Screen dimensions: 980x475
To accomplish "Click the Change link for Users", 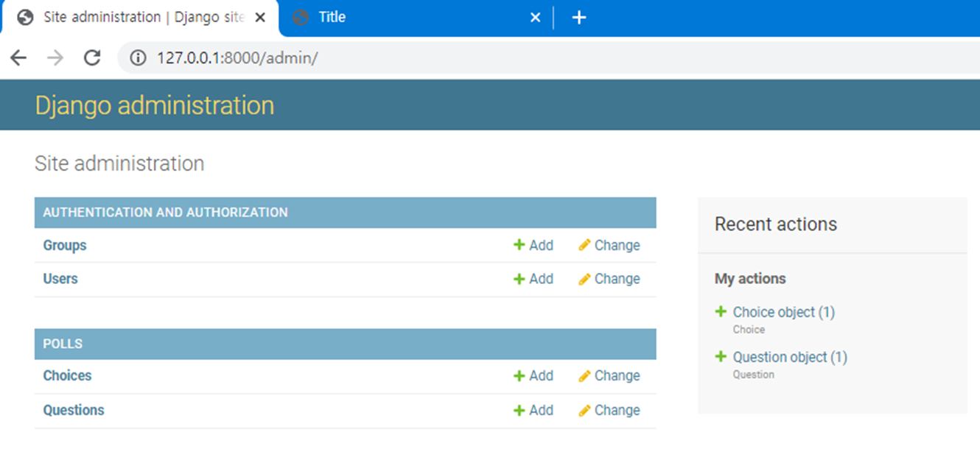I will click(617, 279).
